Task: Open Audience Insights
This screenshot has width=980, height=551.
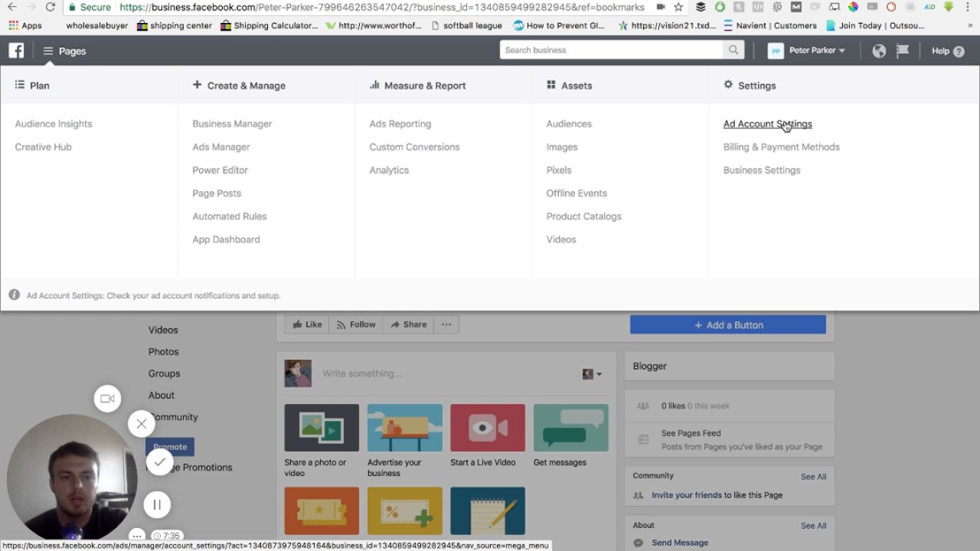Action: (x=54, y=124)
